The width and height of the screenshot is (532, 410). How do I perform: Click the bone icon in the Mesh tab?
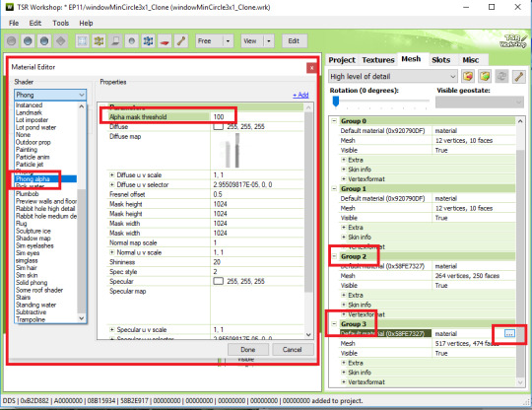pyautogui.click(x=518, y=76)
